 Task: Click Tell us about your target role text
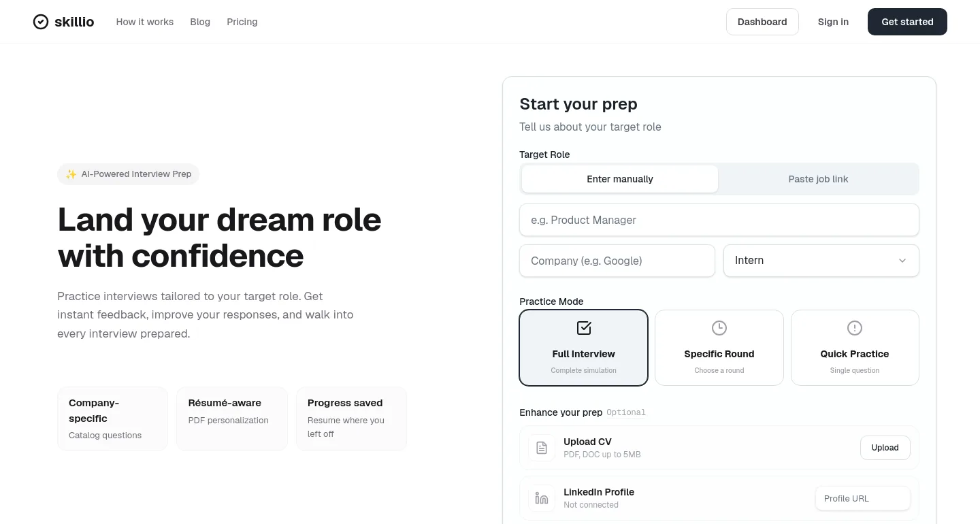[x=590, y=127]
